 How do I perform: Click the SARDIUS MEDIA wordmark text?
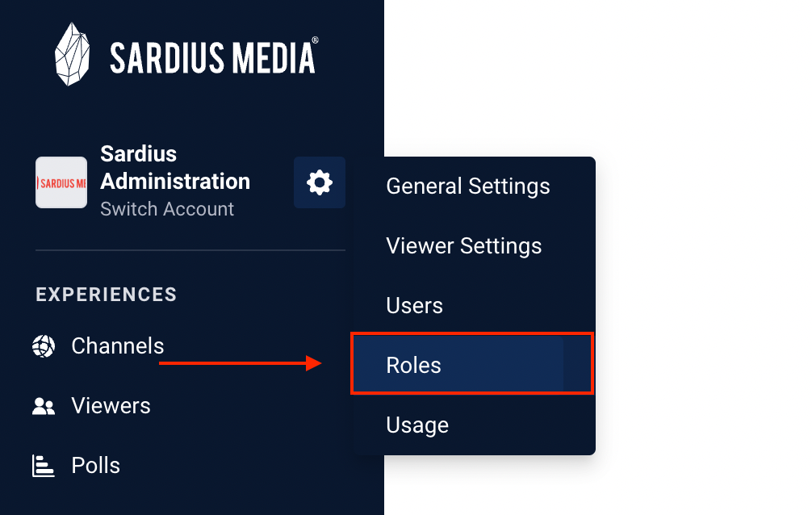213,58
